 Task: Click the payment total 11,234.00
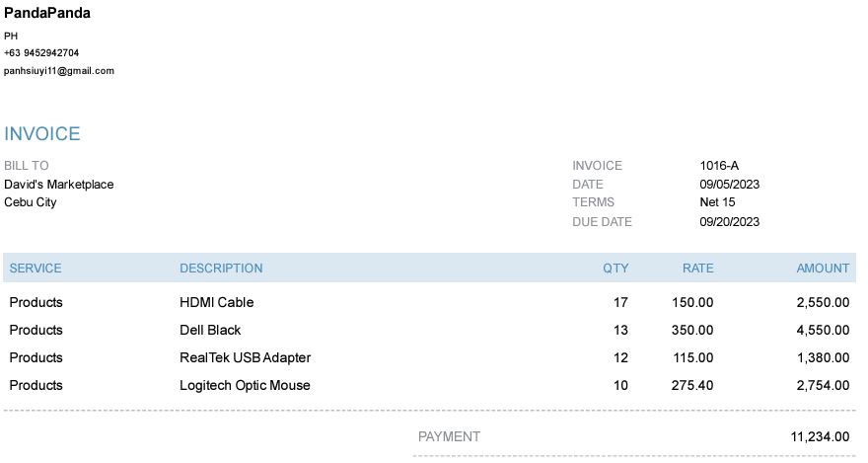coord(820,436)
